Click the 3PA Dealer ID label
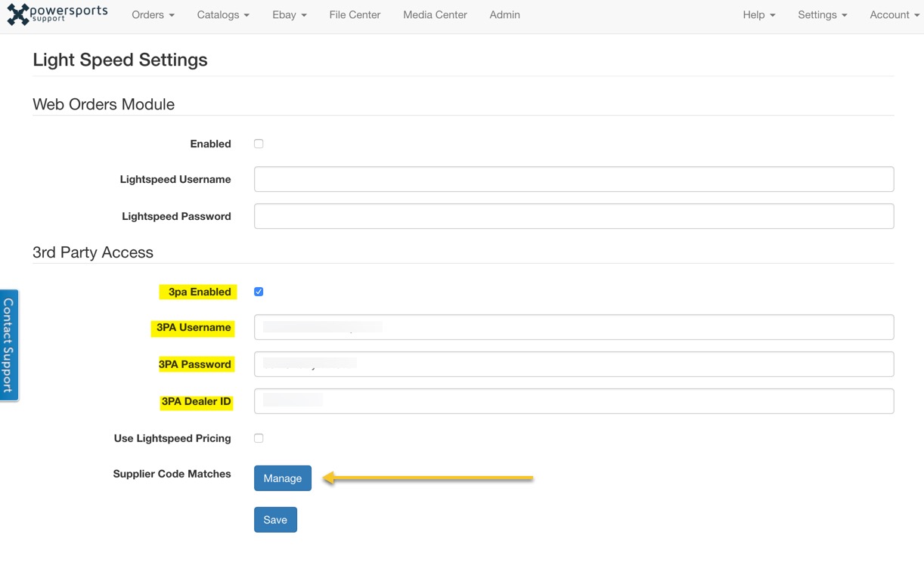The height and width of the screenshot is (575, 924). coord(196,401)
